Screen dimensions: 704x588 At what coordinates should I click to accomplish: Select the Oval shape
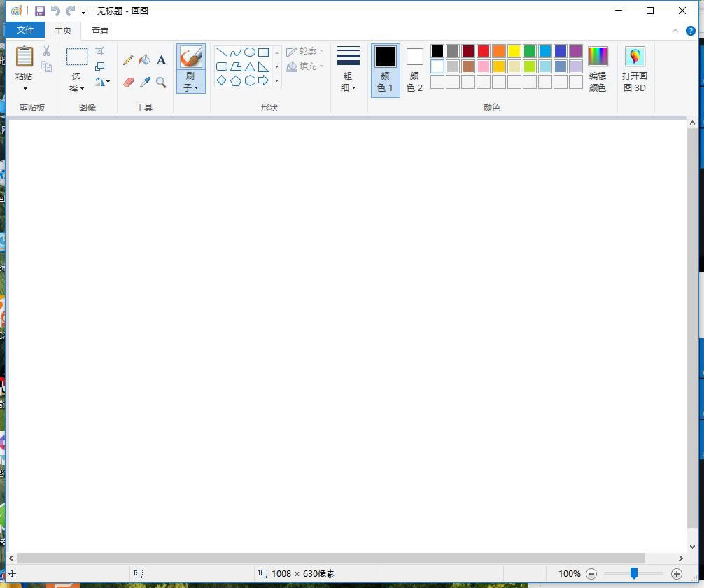(x=251, y=51)
